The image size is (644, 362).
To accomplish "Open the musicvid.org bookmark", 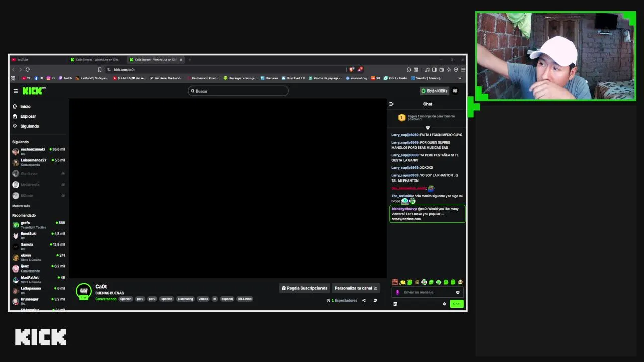I will click(357, 78).
